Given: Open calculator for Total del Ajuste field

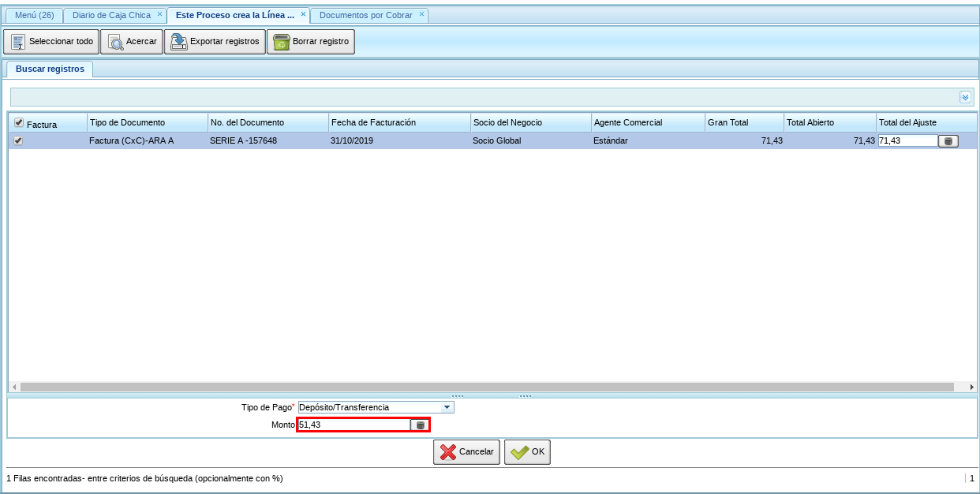Looking at the screenshot, I should pos(948,141).
